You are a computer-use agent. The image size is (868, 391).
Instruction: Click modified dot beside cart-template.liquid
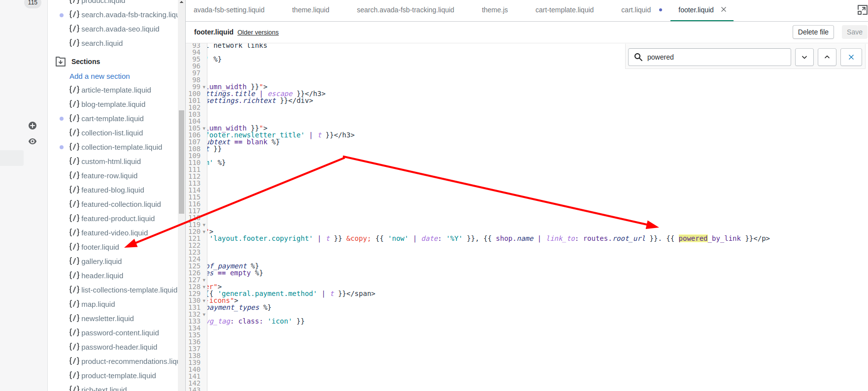coord(62,119)
